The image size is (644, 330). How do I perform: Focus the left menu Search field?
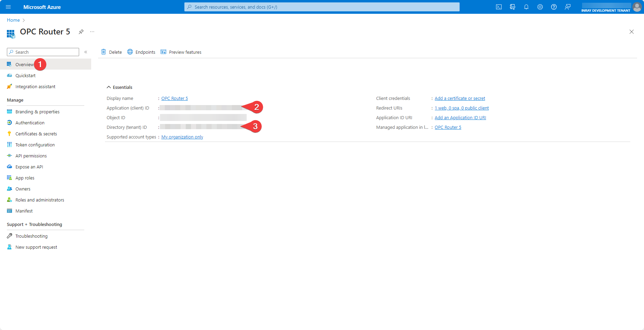point(43,52)
